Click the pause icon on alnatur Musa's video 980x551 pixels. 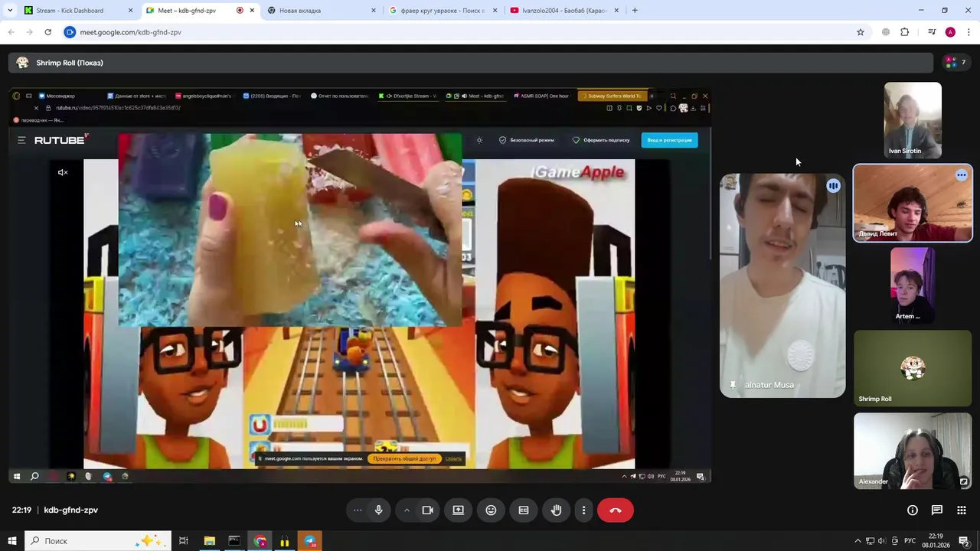(x=833, y=186)
